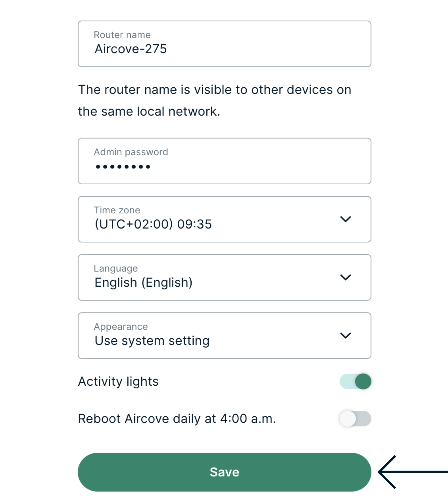
Task: Click the Appearance chevron icon
Action: [x=346, y=335]
